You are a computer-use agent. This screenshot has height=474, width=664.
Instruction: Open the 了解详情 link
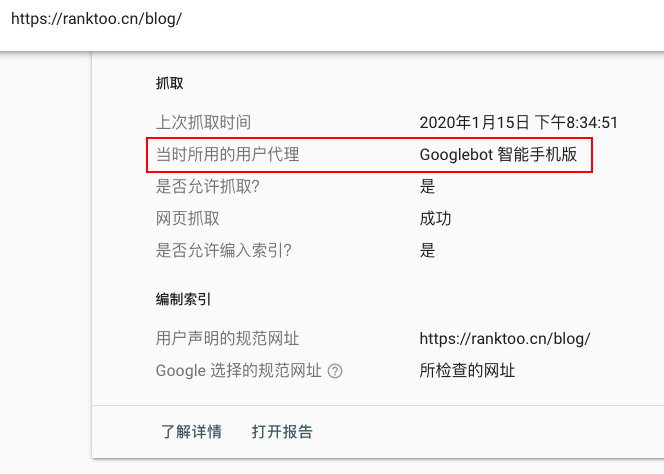click(x=191, y=432)
